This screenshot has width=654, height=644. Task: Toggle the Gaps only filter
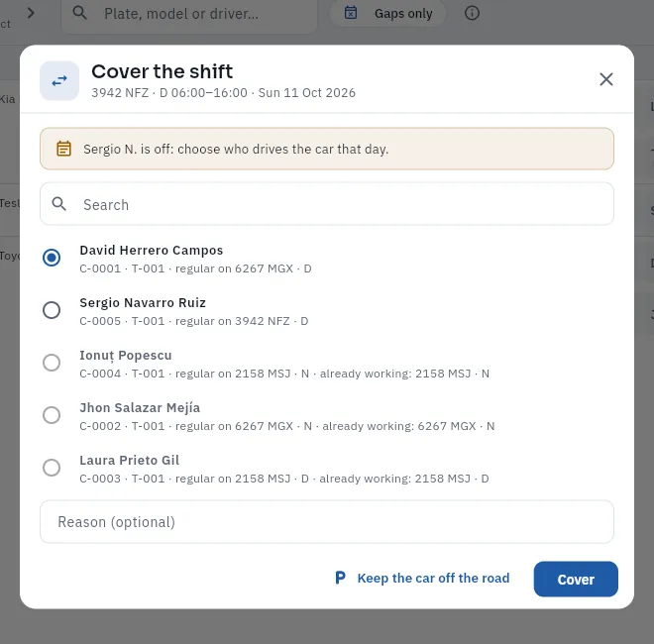(x=387, y=13)
